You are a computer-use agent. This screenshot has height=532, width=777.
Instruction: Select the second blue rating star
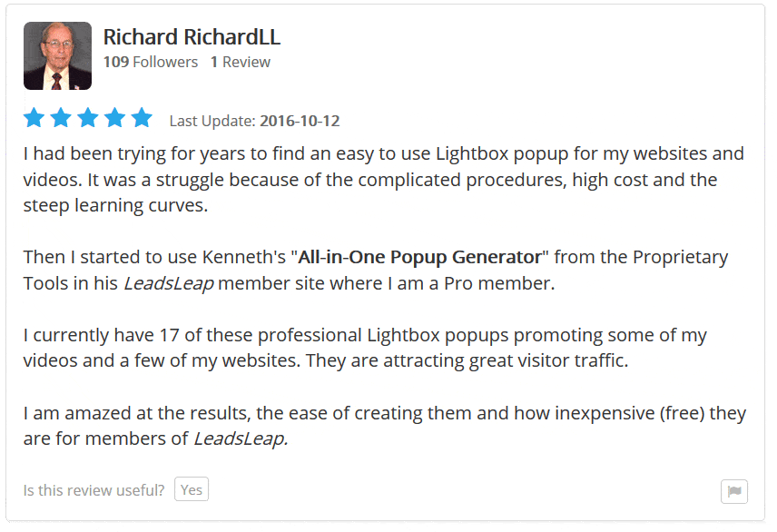pyautogui.click(x=61, y=118)
